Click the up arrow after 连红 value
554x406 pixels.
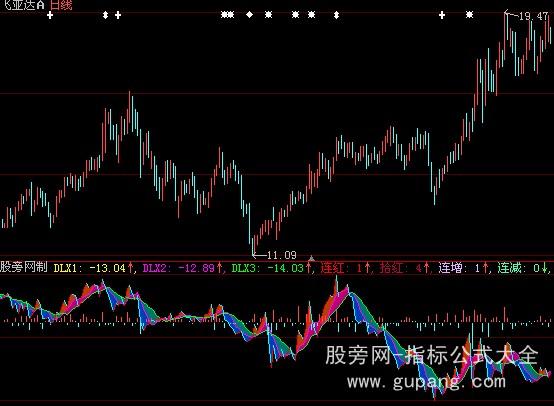tap(367, 268)
